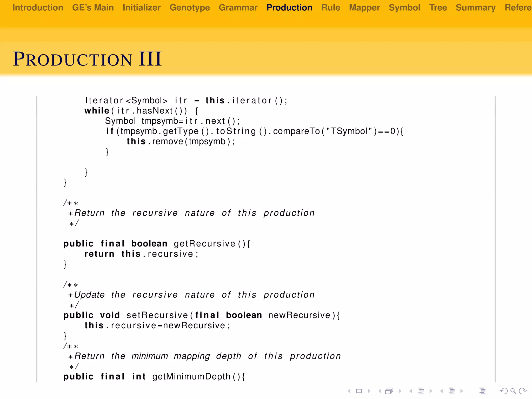Click the setRecursive method signature line
The image size is (532, 399).
(x=202, y=315)
